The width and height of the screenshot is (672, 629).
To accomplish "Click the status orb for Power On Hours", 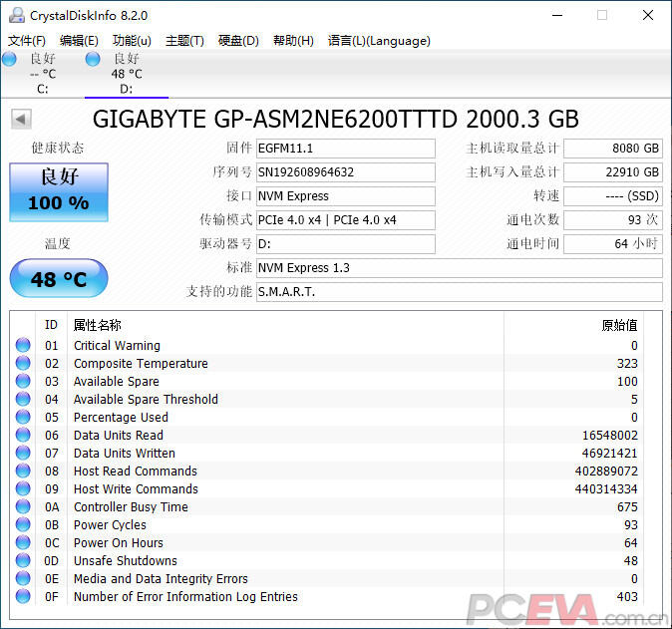I will pyautogui.click(x=23, y=542).
